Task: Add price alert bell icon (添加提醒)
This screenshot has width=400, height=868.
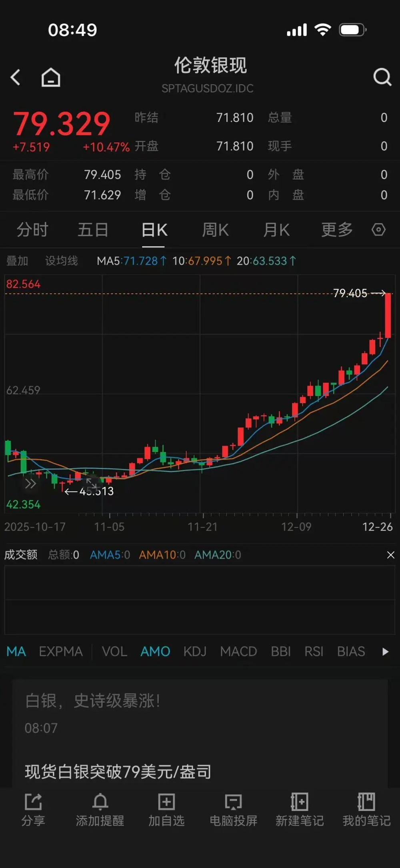Action: pos(100,810)
